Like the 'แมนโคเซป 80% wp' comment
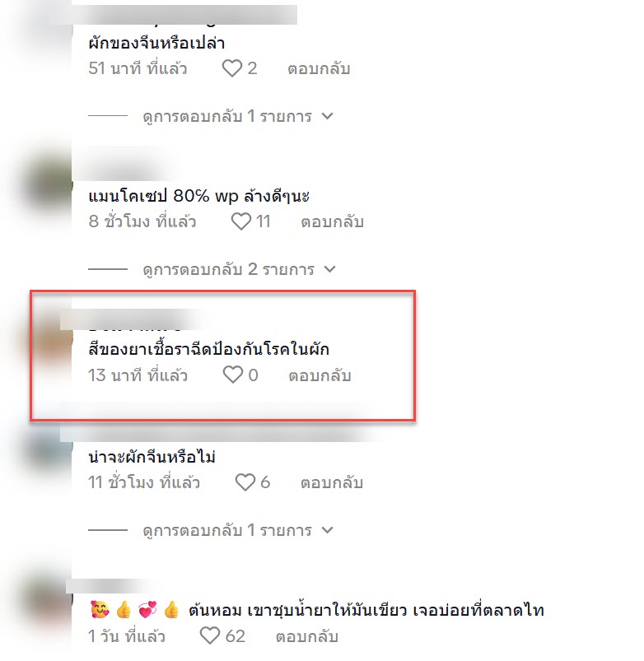The image size is (644, 661). pyautogui.click(x=240, y=221)
